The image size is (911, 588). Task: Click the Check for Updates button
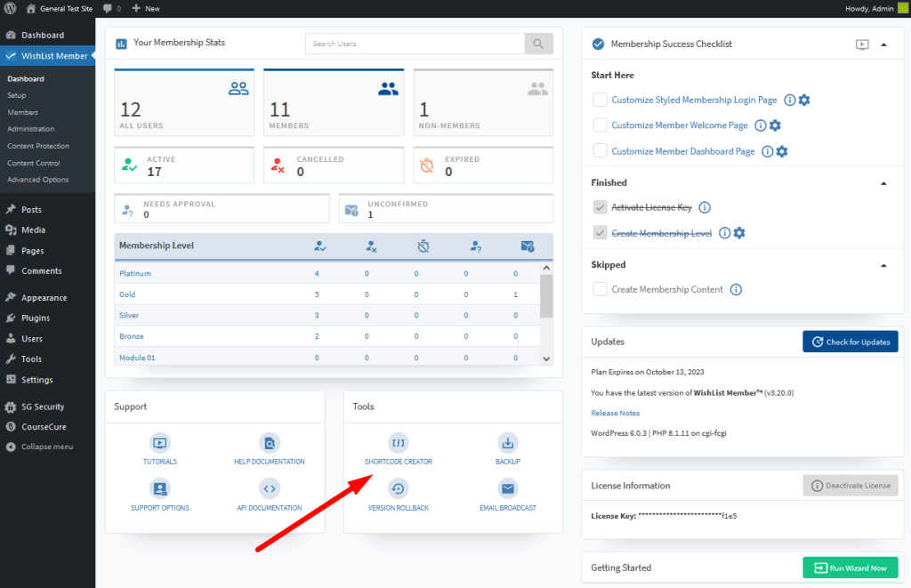pos(851,342)
